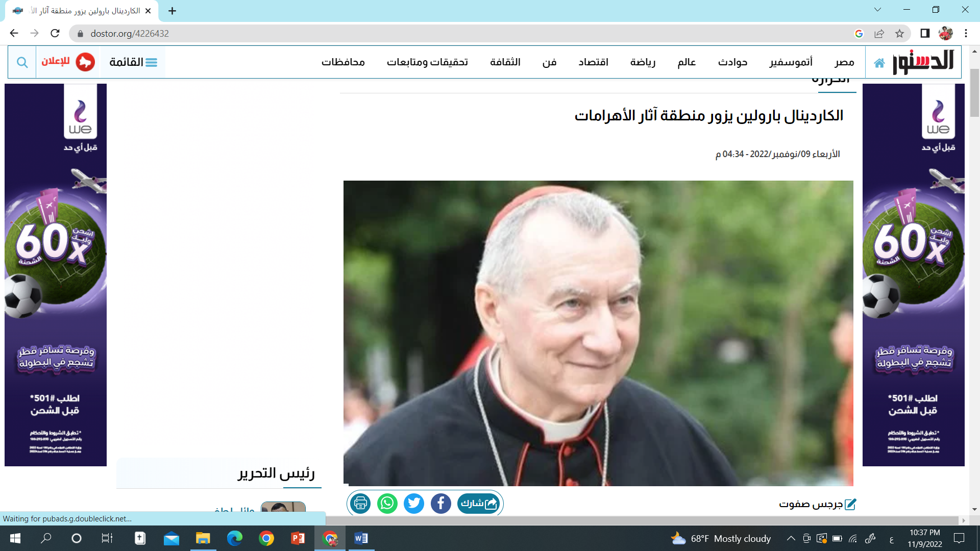Open the notification center icon
This screenshot has width=980, height=551.
[x=959, y=538]
